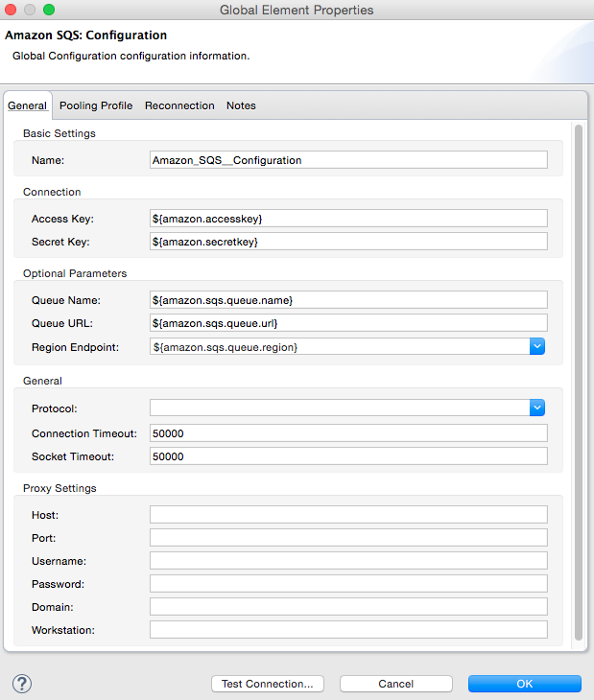The image size is (594, 700).
Task: Click the 'Proxy Settings' section label
Action: pos(59,488)
